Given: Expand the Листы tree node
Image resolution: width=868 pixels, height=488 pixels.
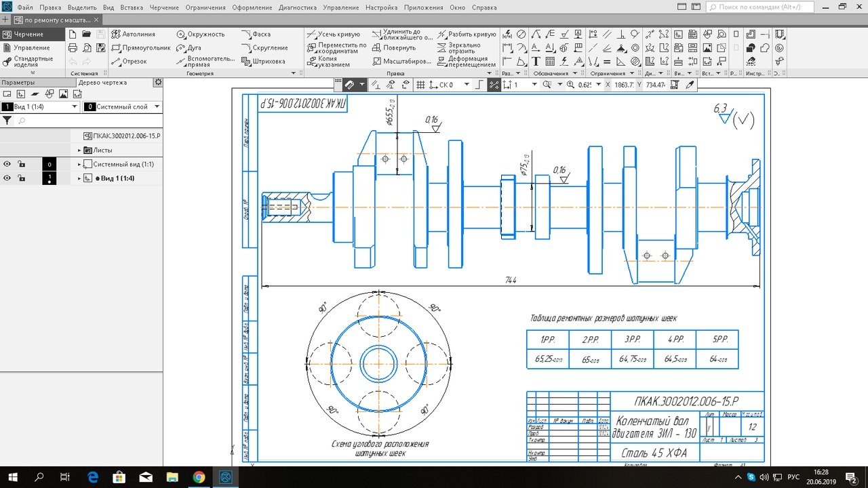Looking at the screenshot, I should pos(79,150).
